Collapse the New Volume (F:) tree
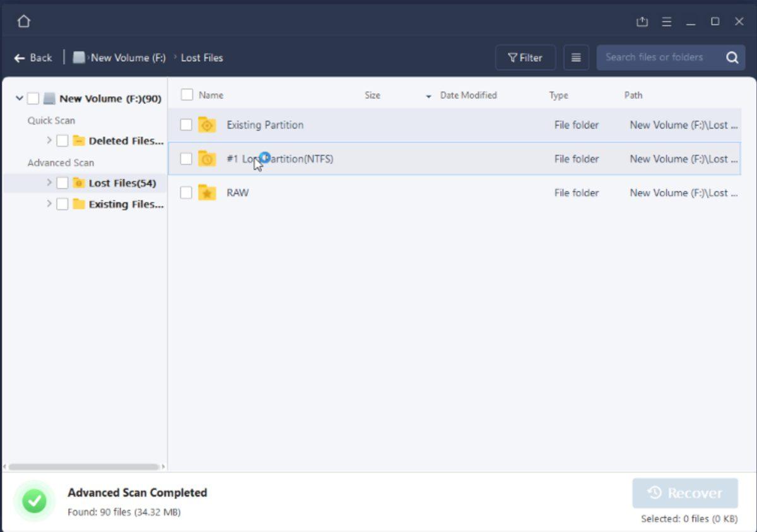 (x=20, y=98)
